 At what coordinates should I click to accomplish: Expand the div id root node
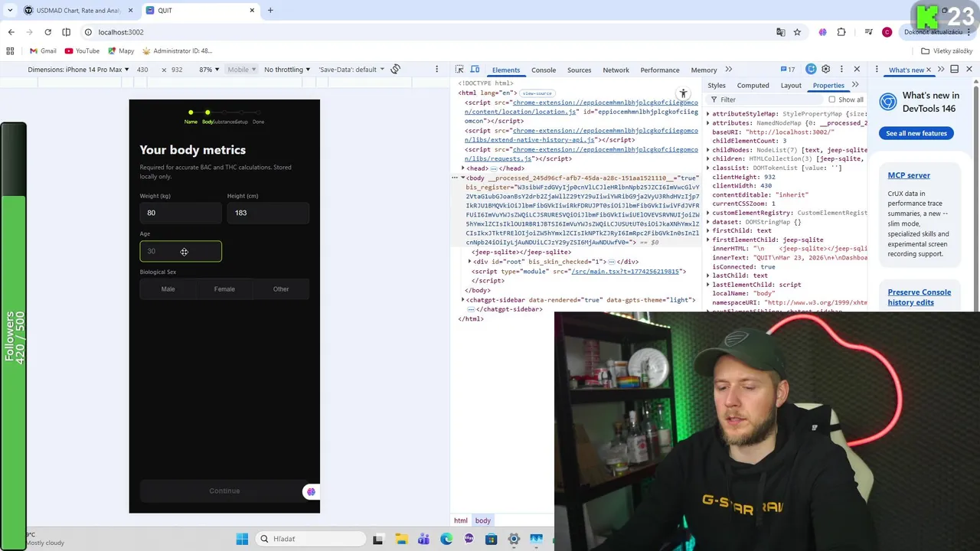pyautogui.click(x=469, y=262)
